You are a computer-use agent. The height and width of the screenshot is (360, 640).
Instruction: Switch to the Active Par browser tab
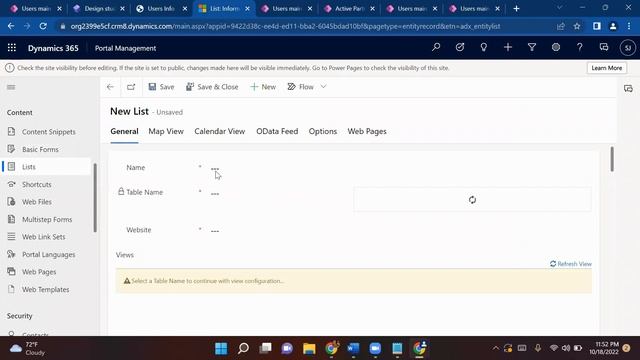(349, 9)
